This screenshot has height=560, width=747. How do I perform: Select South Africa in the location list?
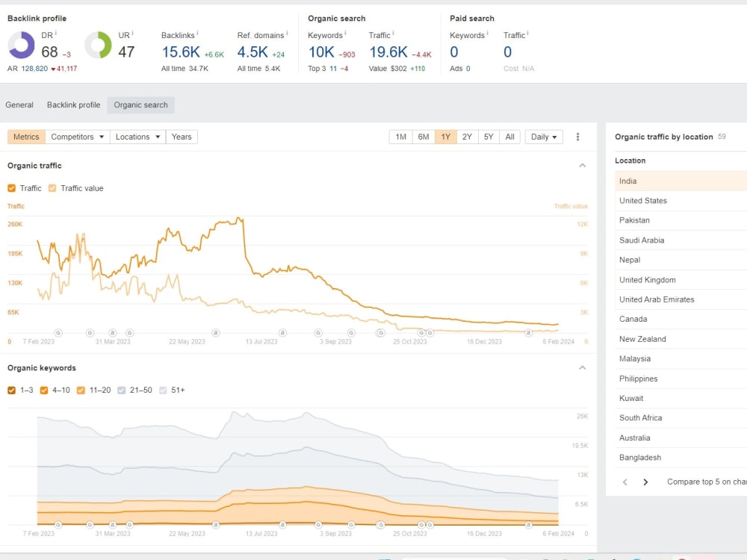(x=681, y=417)
